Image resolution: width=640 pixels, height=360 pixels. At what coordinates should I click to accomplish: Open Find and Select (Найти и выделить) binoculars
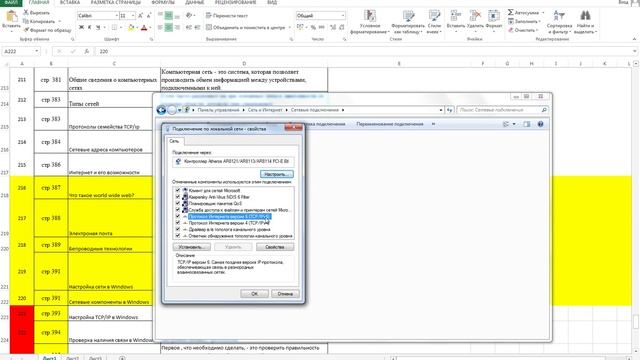tap(585, 22)
